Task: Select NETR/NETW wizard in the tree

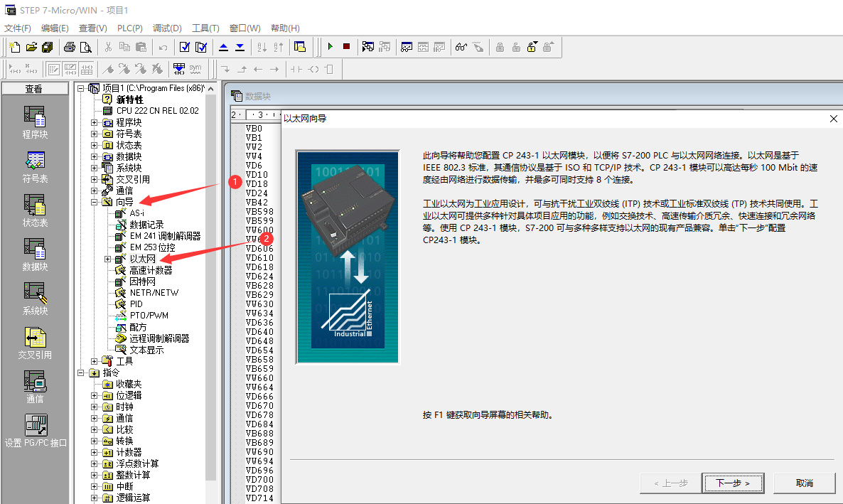Action: point(154,293)
